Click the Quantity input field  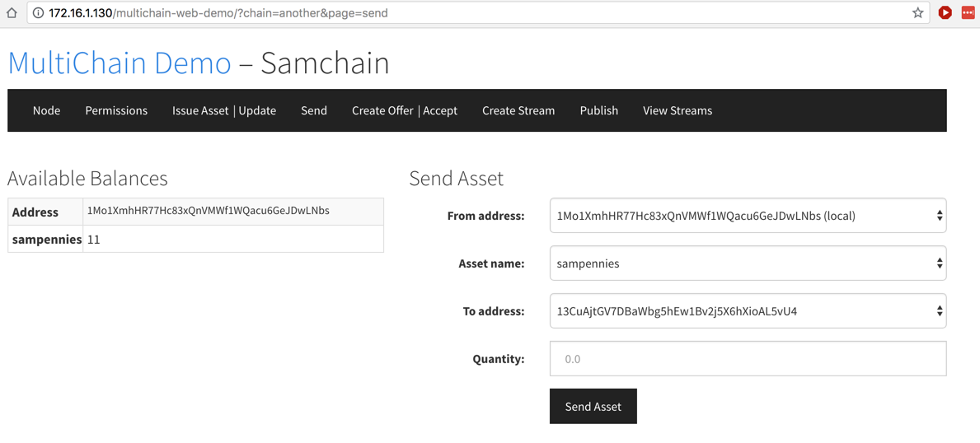748,359
